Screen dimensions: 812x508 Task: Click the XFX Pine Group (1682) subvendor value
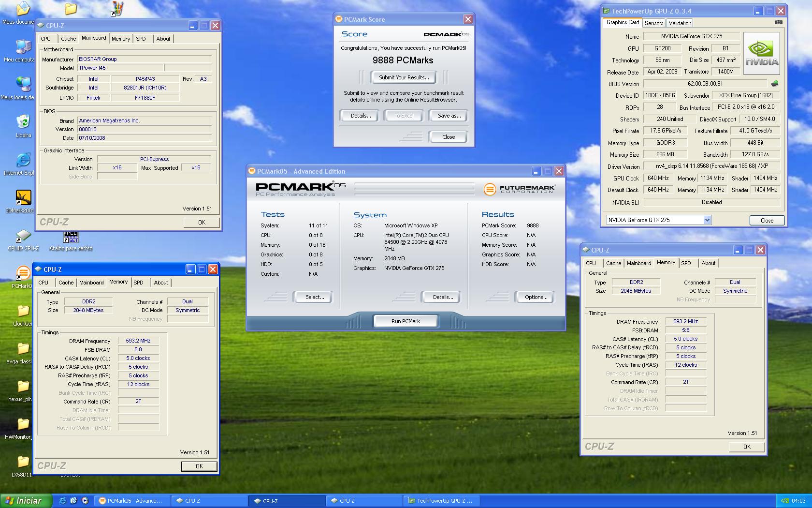746,95
